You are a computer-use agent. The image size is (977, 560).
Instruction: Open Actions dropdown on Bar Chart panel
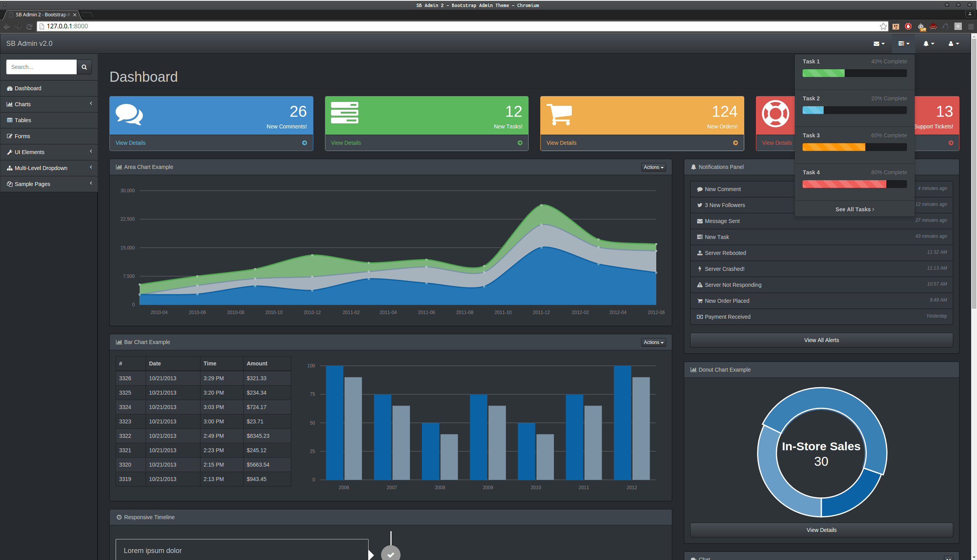653,342
